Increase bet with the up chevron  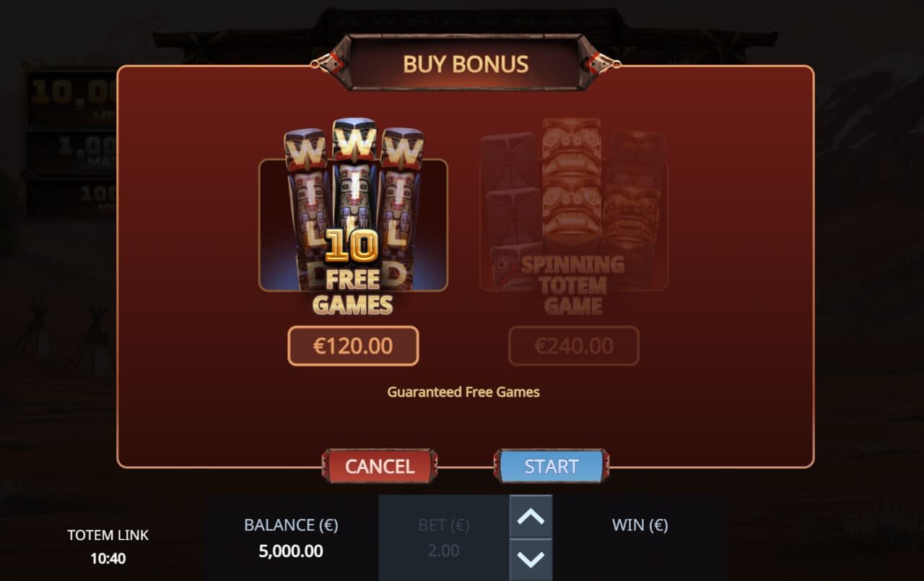531,516
